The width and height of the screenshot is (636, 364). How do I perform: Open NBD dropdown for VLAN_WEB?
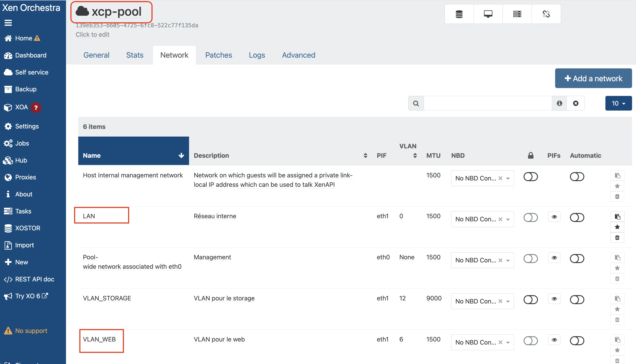(508, 342)
